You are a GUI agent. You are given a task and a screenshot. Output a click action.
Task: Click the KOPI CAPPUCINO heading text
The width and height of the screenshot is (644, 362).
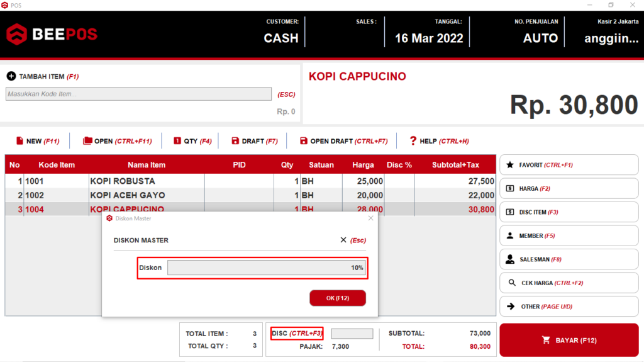point(357,76)
